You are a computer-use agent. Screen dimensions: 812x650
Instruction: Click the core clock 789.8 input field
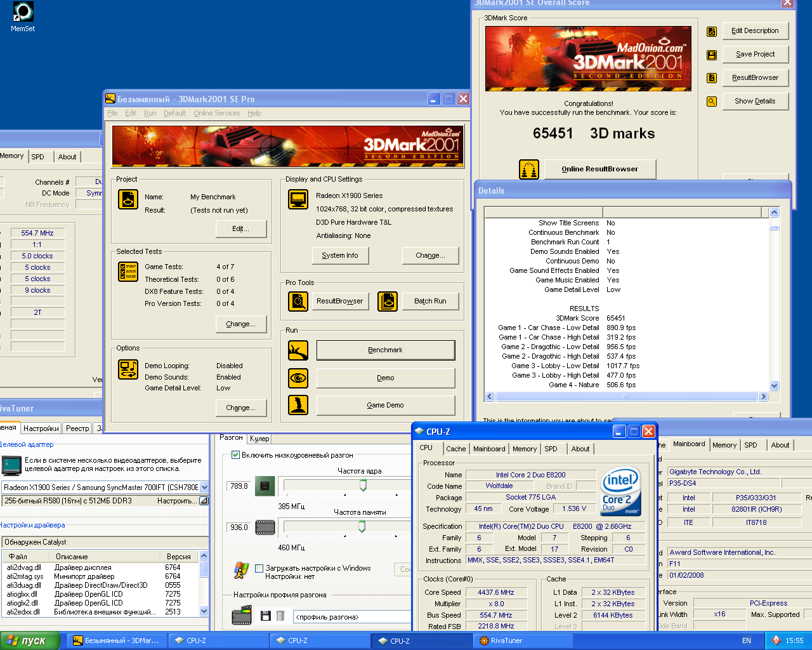[239, 486]
